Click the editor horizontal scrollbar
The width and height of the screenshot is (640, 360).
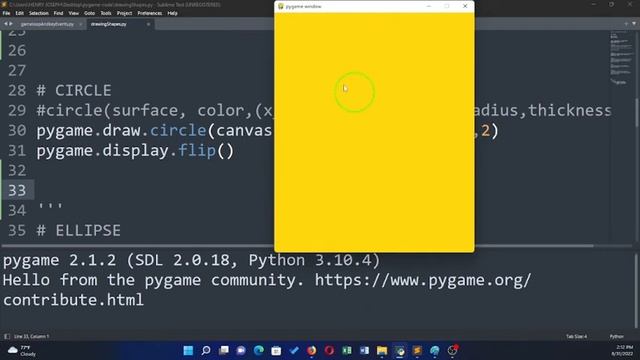pos(297,246)
